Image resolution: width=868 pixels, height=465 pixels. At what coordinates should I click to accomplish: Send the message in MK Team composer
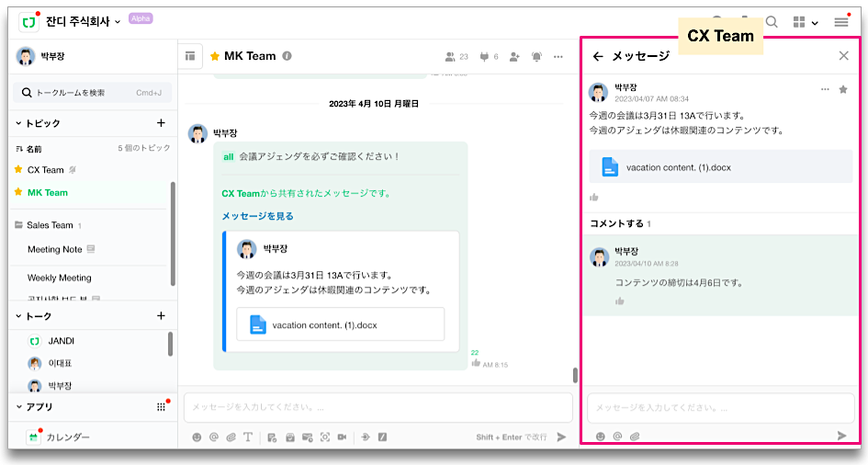(561, 437)
